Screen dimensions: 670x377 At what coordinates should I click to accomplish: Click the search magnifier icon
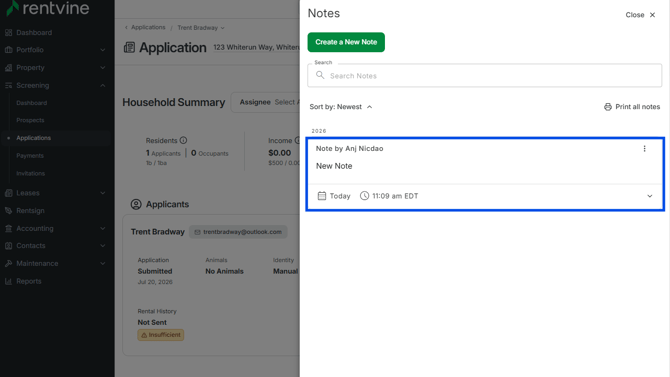coord(320,75)
